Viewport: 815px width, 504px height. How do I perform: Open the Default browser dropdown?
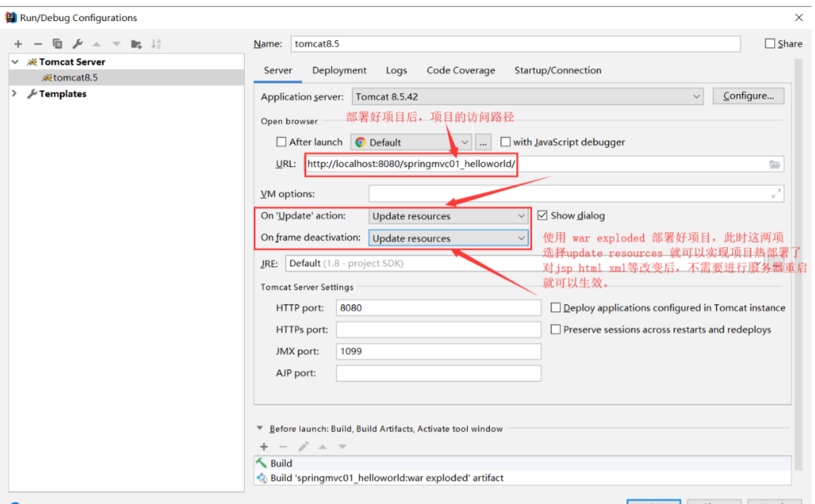pos(411,142)
